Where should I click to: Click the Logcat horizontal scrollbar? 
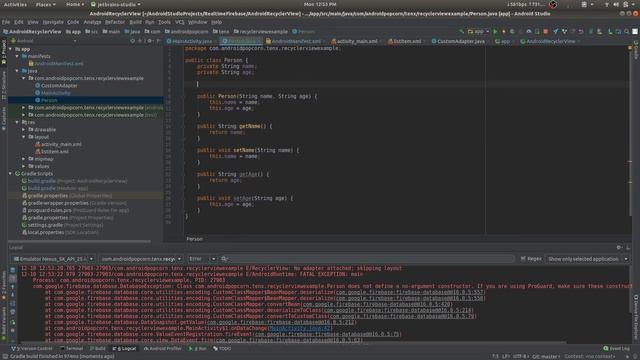pos(294,342)
